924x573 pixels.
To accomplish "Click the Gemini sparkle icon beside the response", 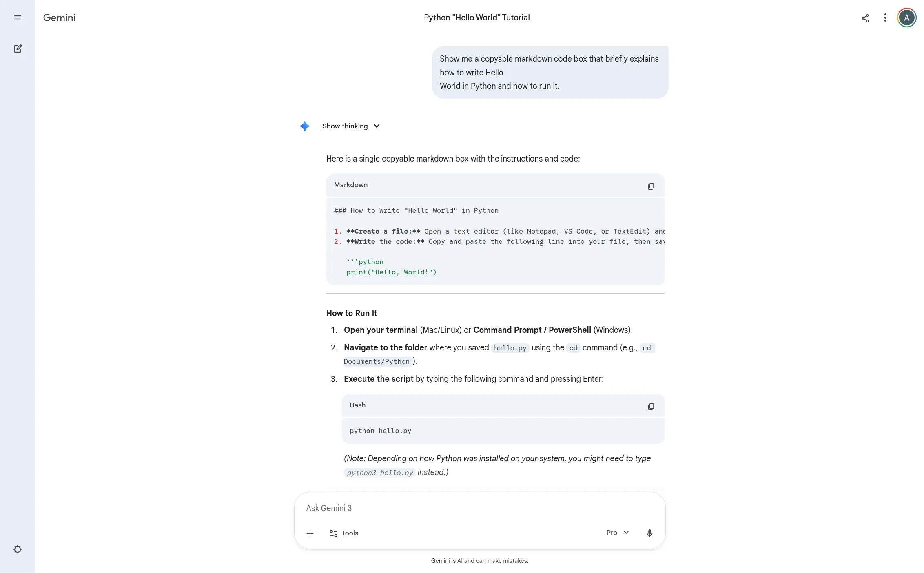I will point(304,126).
